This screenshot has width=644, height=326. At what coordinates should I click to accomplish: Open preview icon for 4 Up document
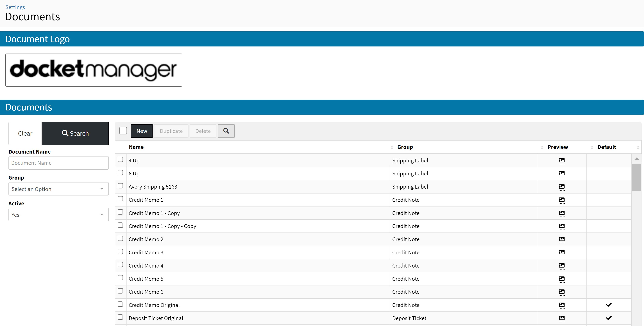point(562,160)
